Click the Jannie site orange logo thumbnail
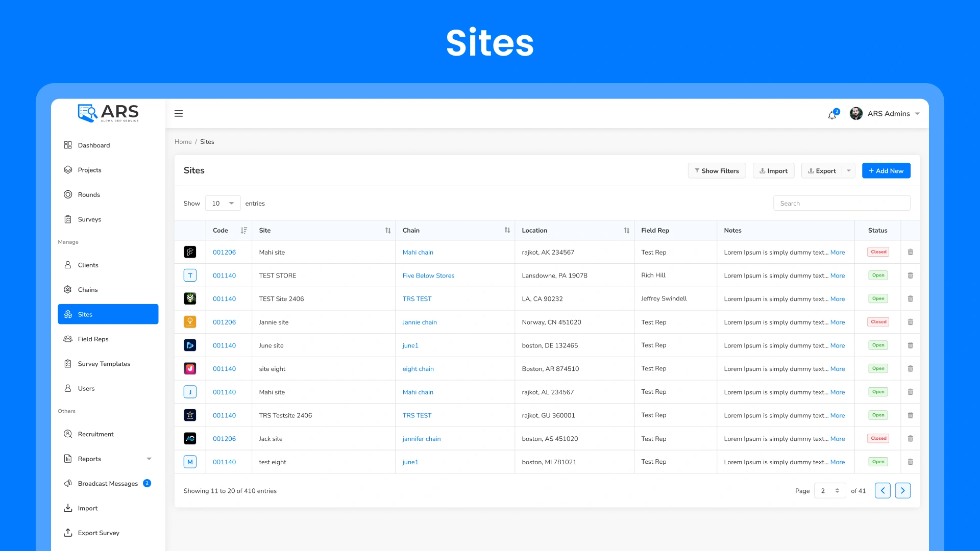Viewport: 980px width, 551px height. click(x=190, y=322)
